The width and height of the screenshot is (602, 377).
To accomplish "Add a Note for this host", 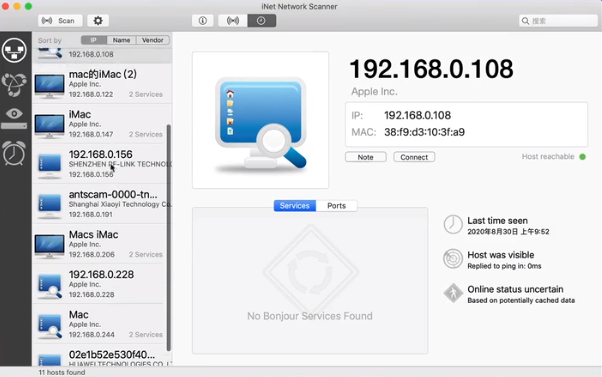I will point(366,157).
